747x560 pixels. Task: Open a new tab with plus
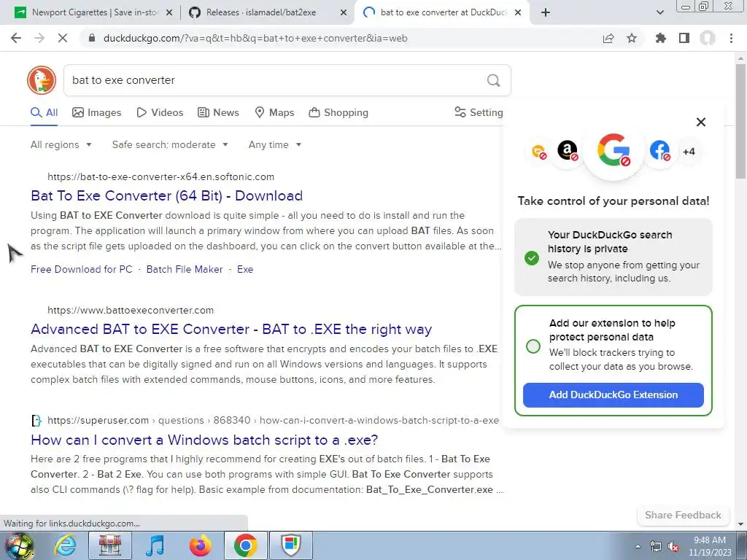[x=546, y=12]
